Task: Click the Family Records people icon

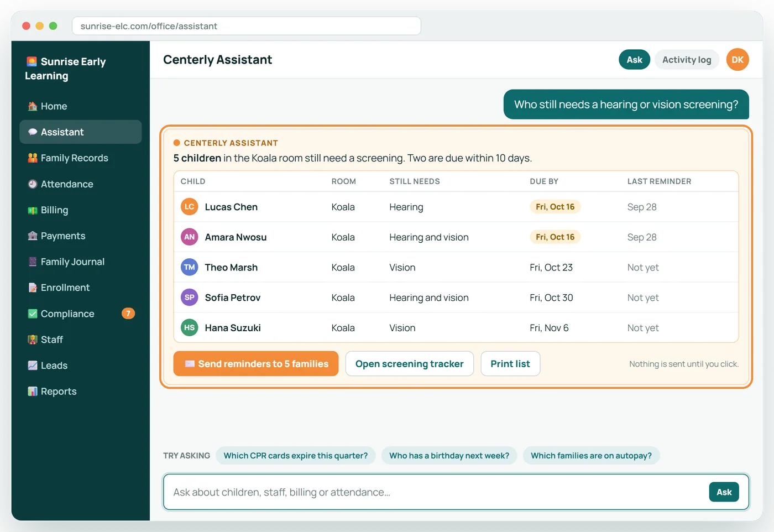Action: pyautogui.click(x=33, y=158)
